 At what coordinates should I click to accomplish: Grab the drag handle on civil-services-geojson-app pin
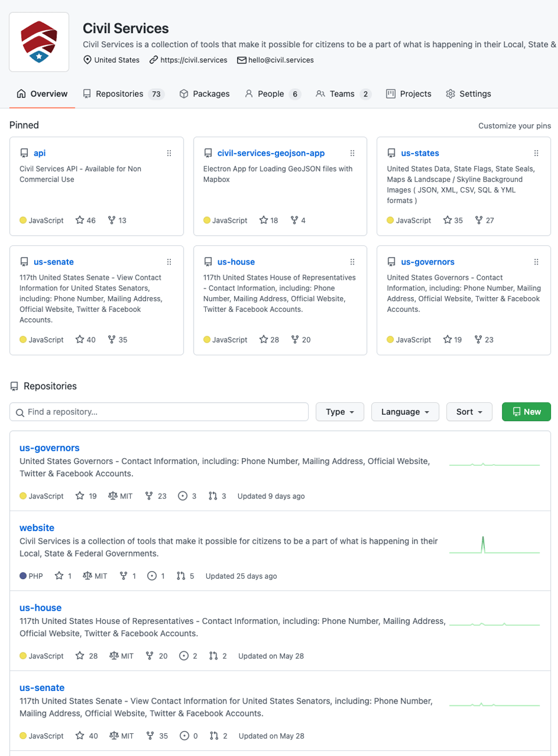coord(352,154)
